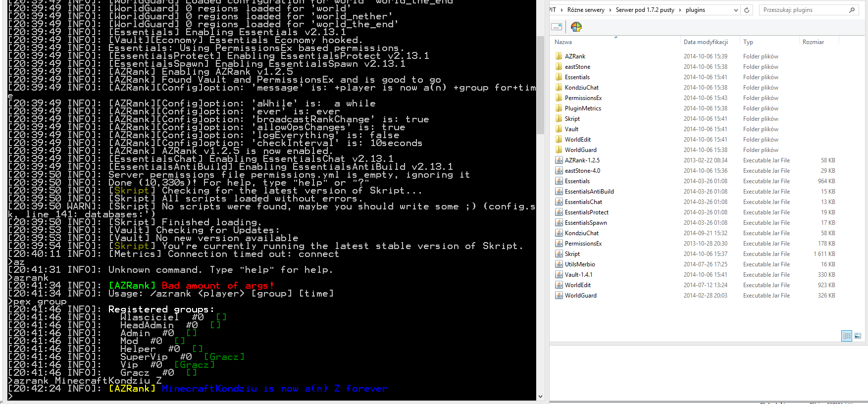Select the Vault folder icon

(559, 129)
